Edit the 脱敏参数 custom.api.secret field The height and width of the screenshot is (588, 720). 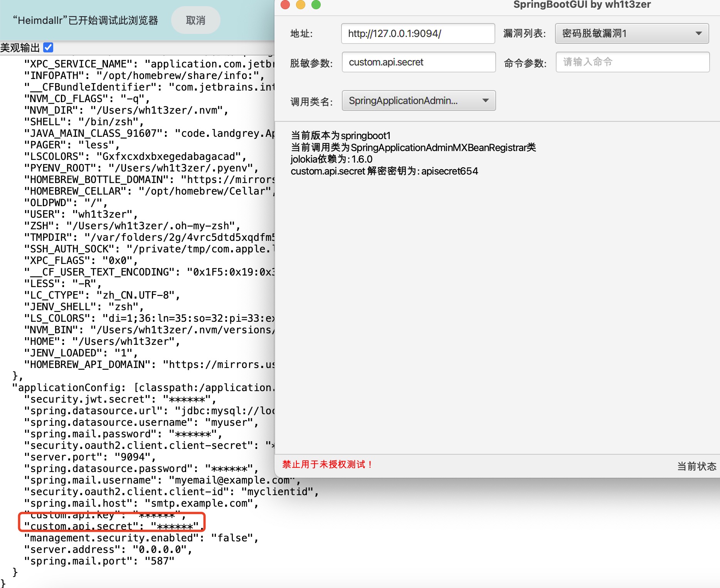point(419,62)
